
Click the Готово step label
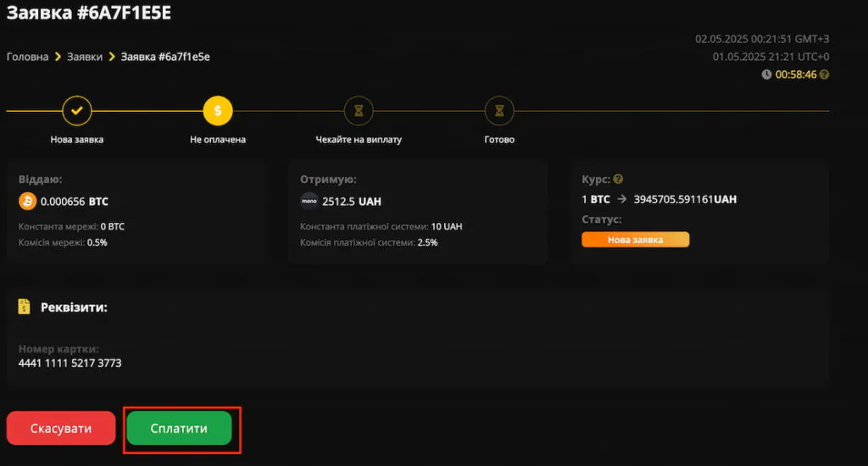click(x=499, y=140)
